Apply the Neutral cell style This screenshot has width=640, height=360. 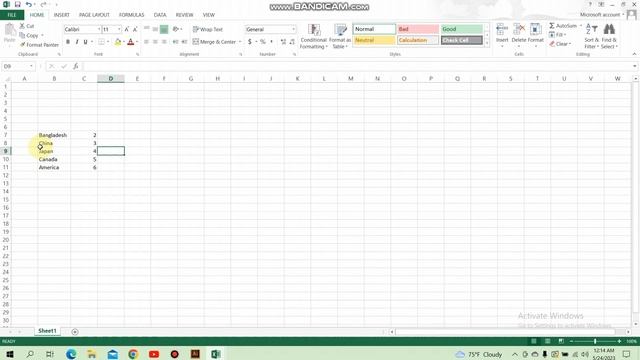pos(374,40)
